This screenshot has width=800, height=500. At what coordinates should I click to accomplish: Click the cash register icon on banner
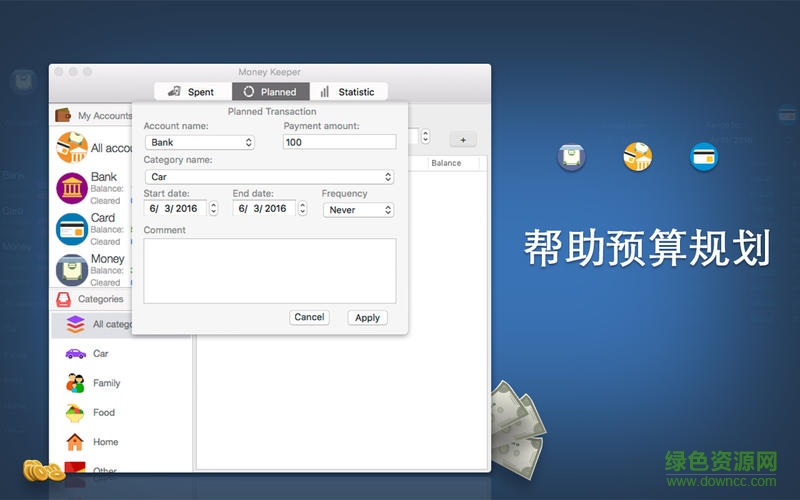point(571,157)
